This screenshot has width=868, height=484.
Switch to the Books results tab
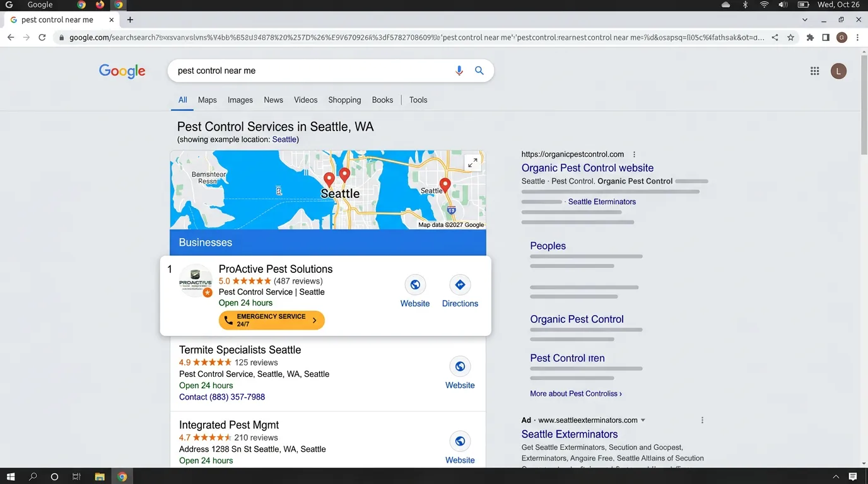[382, 100]
